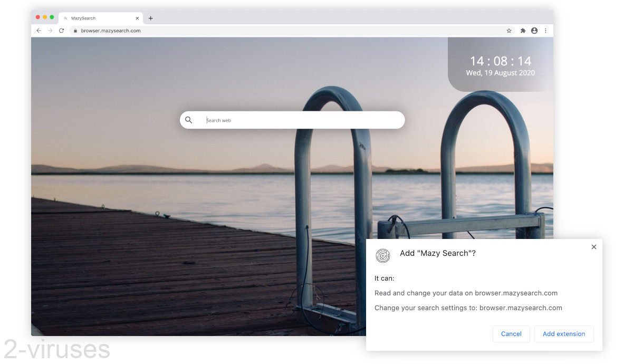633x364 pixels.
Task: Click the MazySearch favicon on the tab
Action: [65, 17]
